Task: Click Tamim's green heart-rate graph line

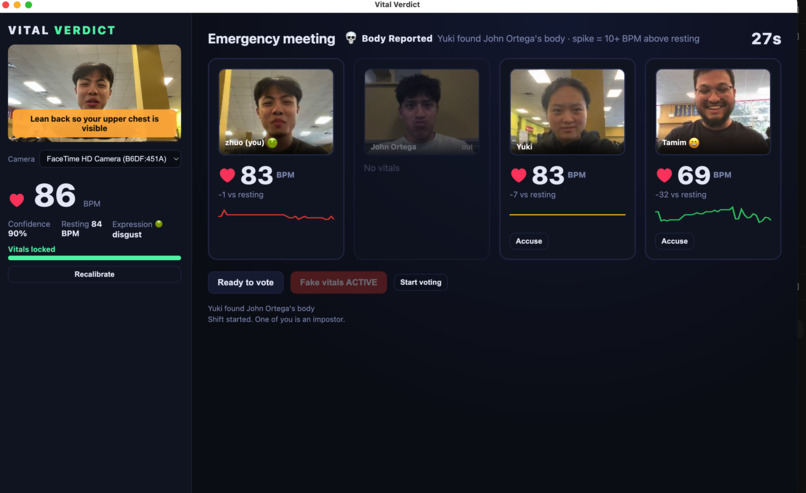Action: pyautogui.click(x=713, y=214)
